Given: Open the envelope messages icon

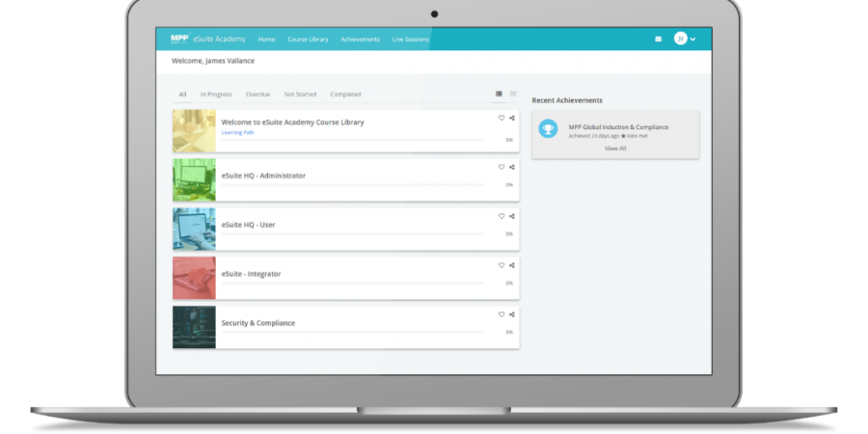Looking at the screenshot, I should [x=658, y=40].
